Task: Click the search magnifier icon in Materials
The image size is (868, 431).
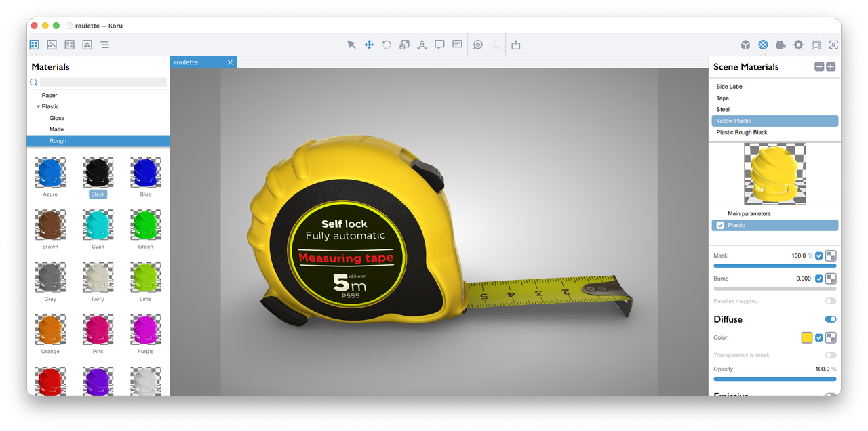Action: [x=33, y=83]
